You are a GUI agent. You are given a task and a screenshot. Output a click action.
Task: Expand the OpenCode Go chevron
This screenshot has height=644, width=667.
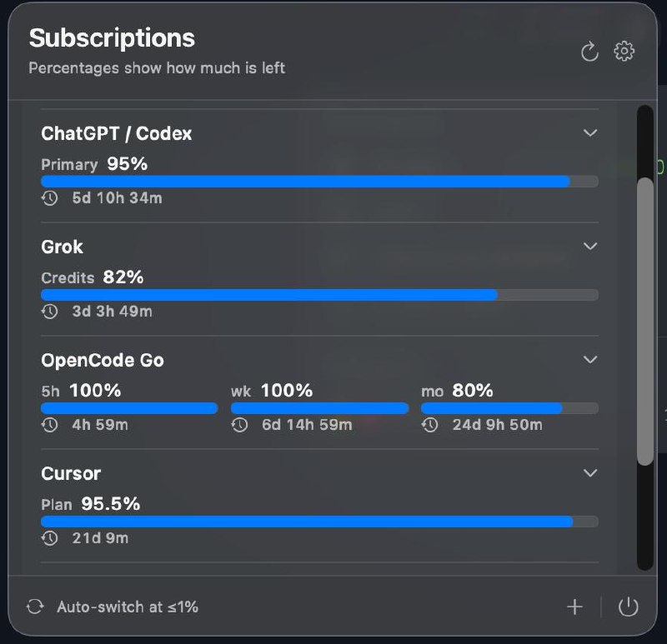[x=590, y=360]
